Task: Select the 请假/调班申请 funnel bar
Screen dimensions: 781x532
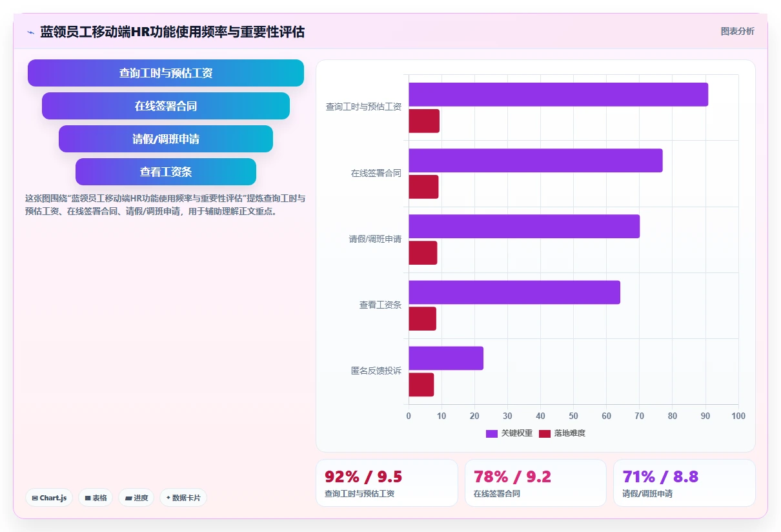Action: pos(166,139)
